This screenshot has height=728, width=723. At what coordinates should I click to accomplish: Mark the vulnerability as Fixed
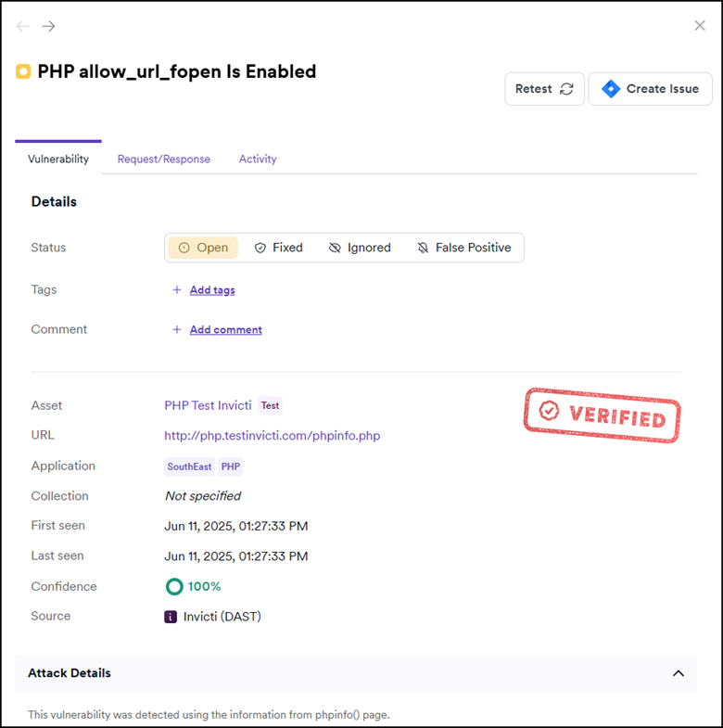[x=278, y=248]
